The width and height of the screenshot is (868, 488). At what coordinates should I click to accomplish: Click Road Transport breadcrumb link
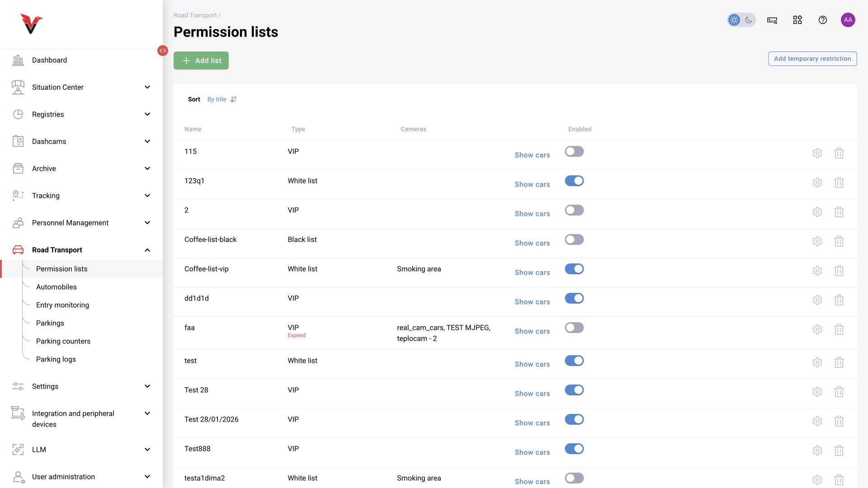point(195,15)
